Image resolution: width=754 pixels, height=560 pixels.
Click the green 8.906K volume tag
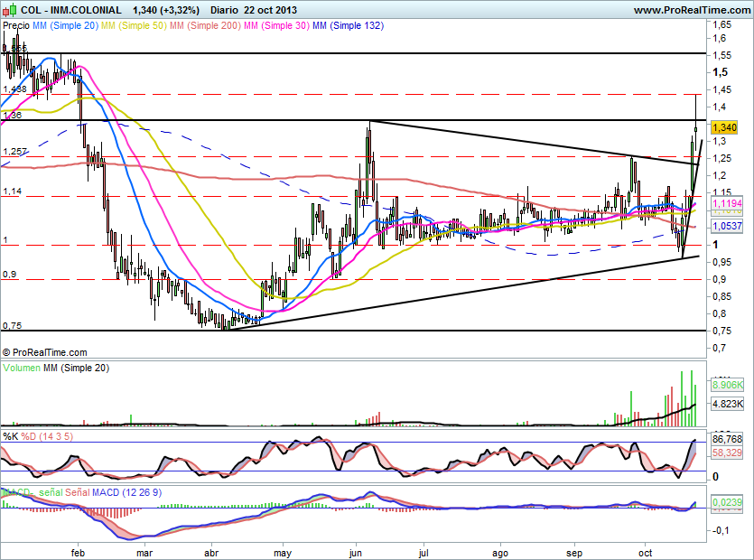728,385
